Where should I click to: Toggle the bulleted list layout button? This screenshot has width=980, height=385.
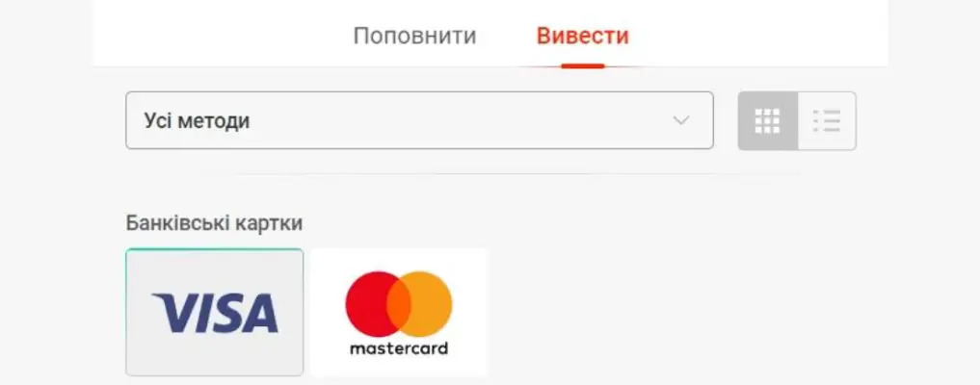pos(827,121)
